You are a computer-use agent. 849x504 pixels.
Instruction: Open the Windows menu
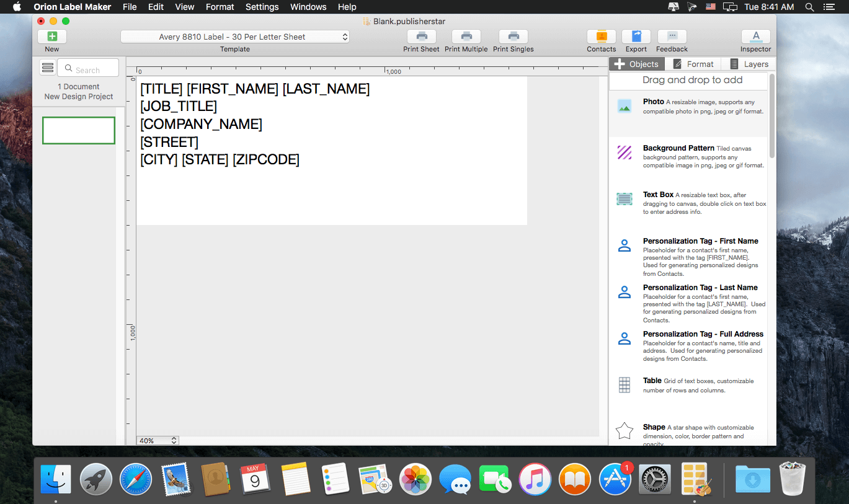[308, 7]
